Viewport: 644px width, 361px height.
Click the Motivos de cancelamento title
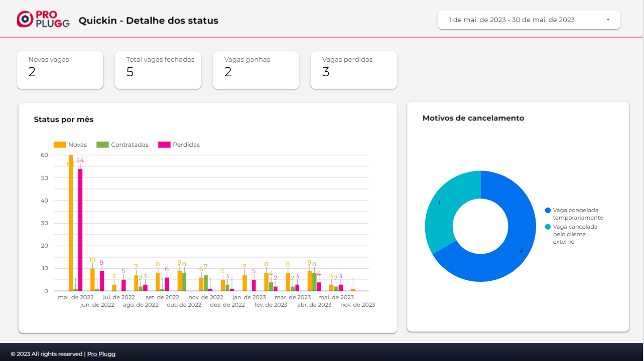473,118
